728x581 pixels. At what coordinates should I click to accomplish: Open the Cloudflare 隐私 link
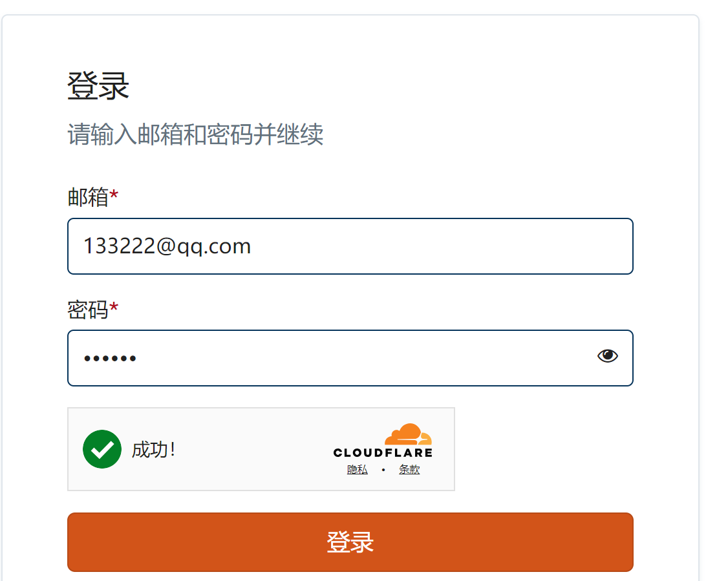tap(357, 470)
